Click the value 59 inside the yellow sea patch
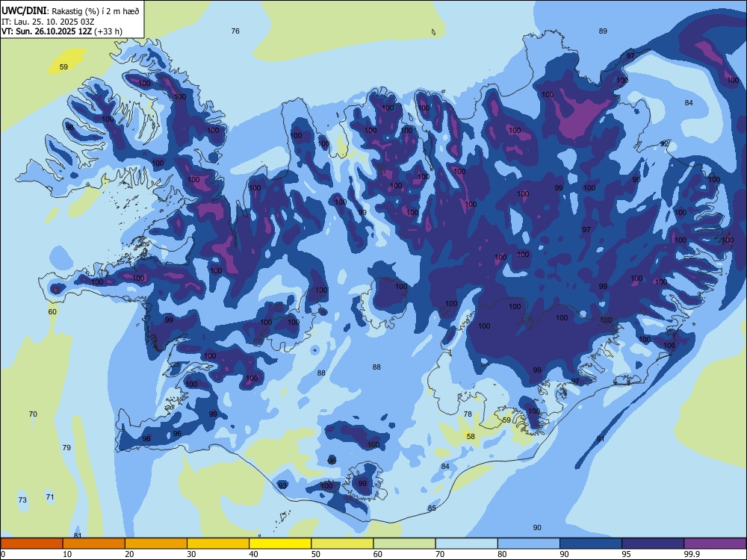747x560 pixels. coord(63,66)
